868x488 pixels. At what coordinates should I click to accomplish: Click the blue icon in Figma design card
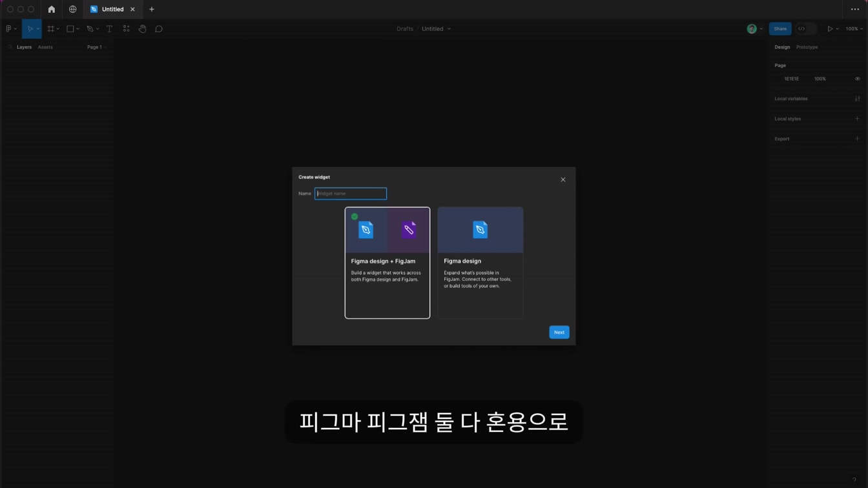click(480, 230)
